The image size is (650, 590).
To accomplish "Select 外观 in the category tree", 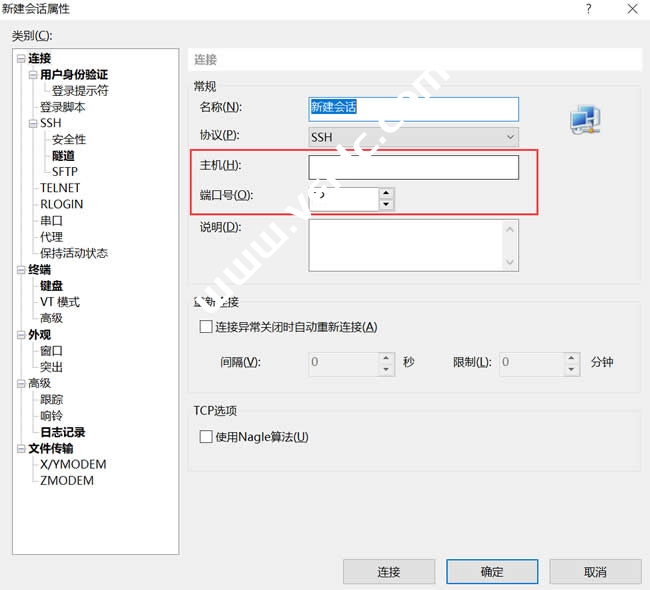I will (39, 335).
